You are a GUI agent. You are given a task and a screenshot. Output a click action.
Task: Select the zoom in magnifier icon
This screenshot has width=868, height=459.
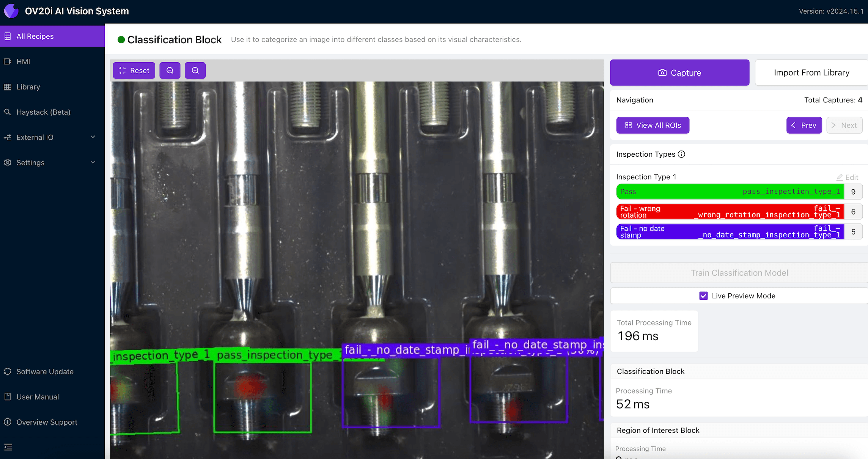(195, 70)
